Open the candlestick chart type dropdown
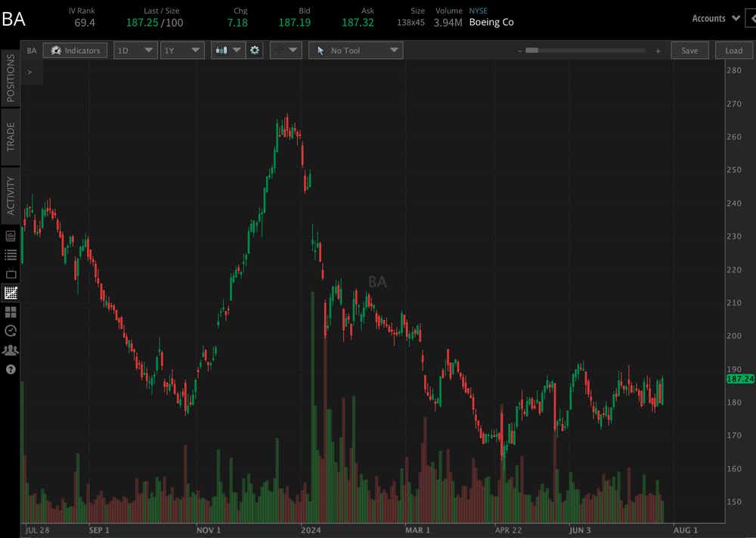 click(228, 50)
